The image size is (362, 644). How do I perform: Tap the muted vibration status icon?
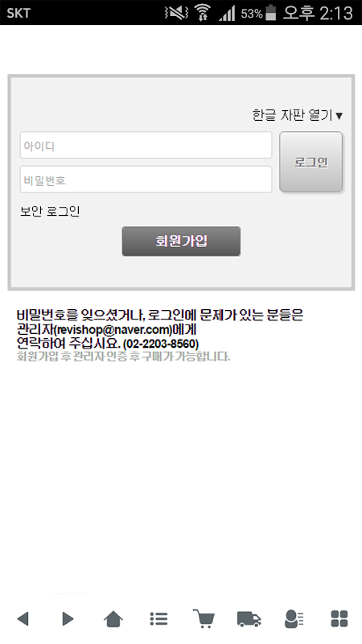[x=176, y=13]
